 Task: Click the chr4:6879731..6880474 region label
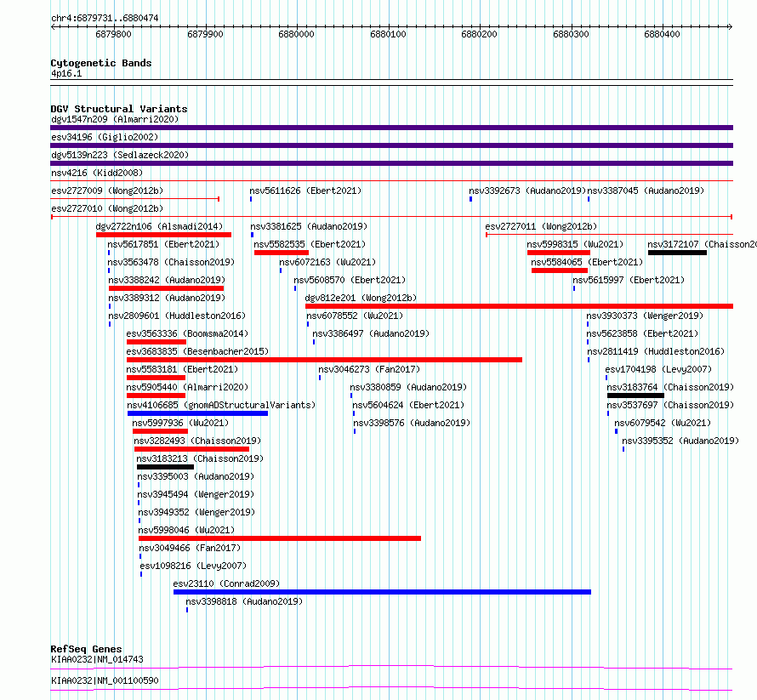tap(105, 18)
